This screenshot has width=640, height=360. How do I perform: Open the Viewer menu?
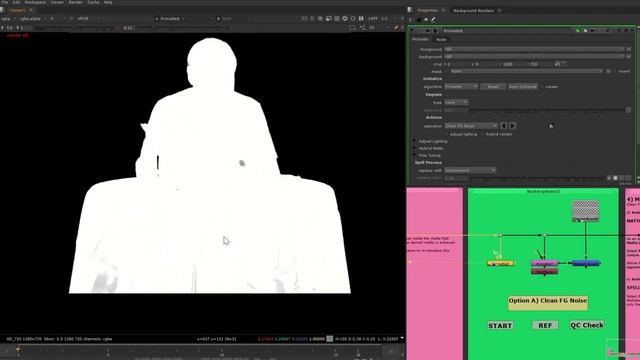57,2
